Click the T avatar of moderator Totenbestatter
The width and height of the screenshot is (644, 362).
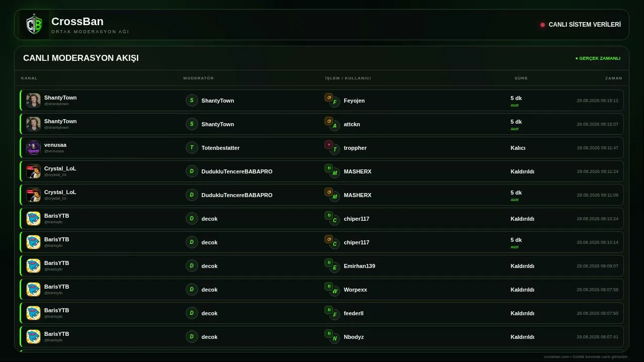[x=192, y=147]
